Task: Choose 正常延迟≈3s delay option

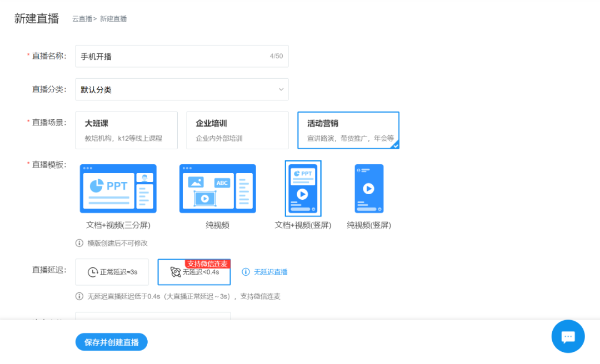Action: (112, 272)
